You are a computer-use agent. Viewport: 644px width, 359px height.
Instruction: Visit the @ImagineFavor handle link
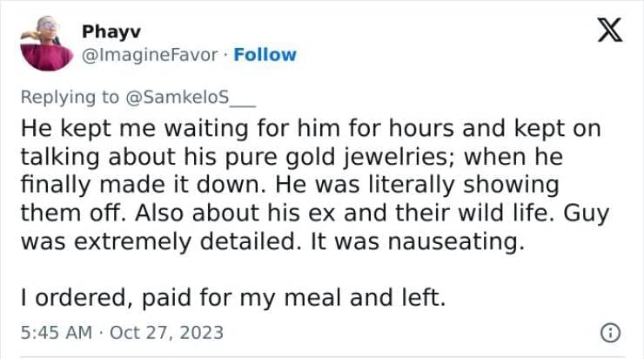(151, 54)
